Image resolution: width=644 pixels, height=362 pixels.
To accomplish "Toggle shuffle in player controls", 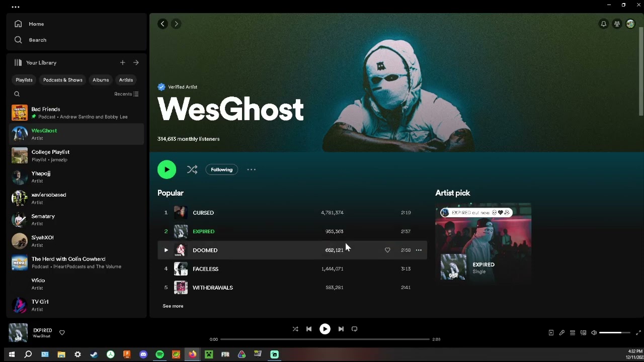I will click(x=295, y=329).
